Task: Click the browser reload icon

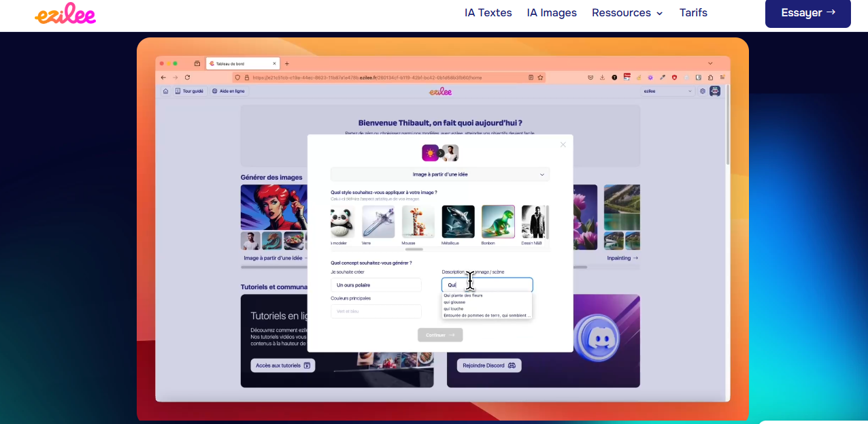Action: point(187,78)
